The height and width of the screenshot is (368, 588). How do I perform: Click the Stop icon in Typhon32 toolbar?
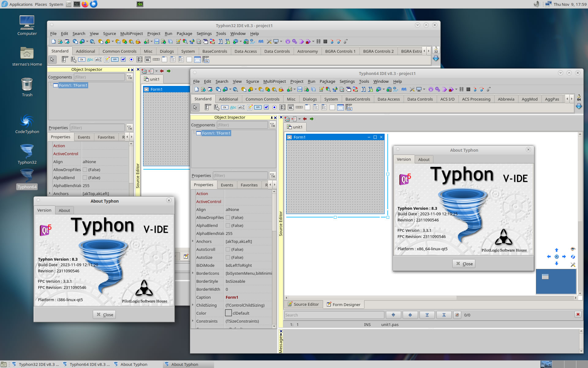pos(325,41)
